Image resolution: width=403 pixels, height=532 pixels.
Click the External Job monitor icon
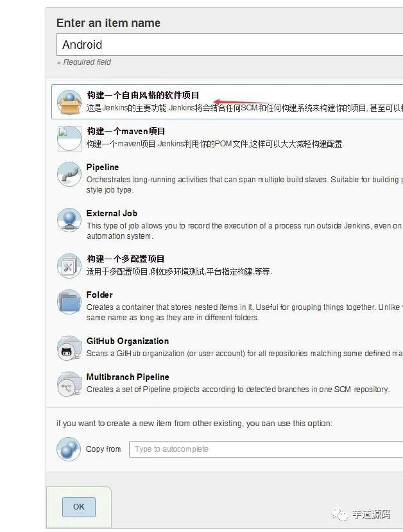click(x=69, y=220)
